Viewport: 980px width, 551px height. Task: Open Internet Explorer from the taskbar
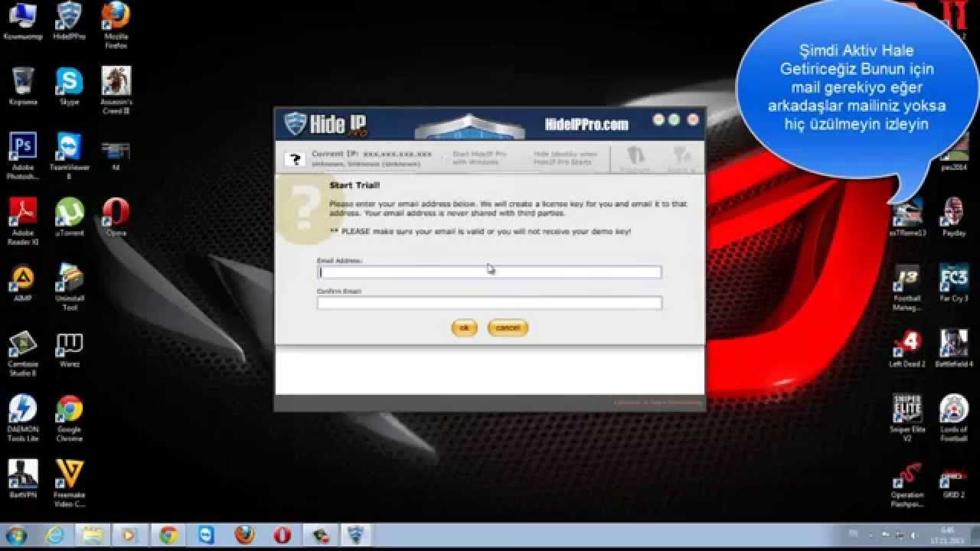click(x=54, y=535)
